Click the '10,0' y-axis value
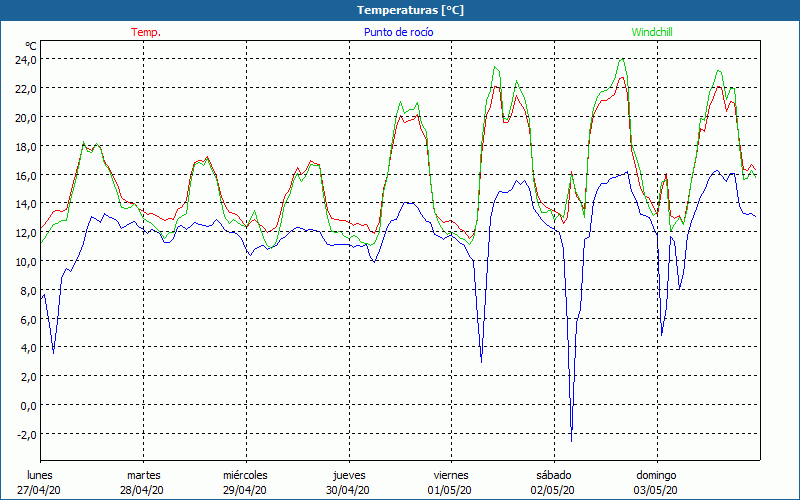Viewport: 800px width, 500px height. coord(26,261)
